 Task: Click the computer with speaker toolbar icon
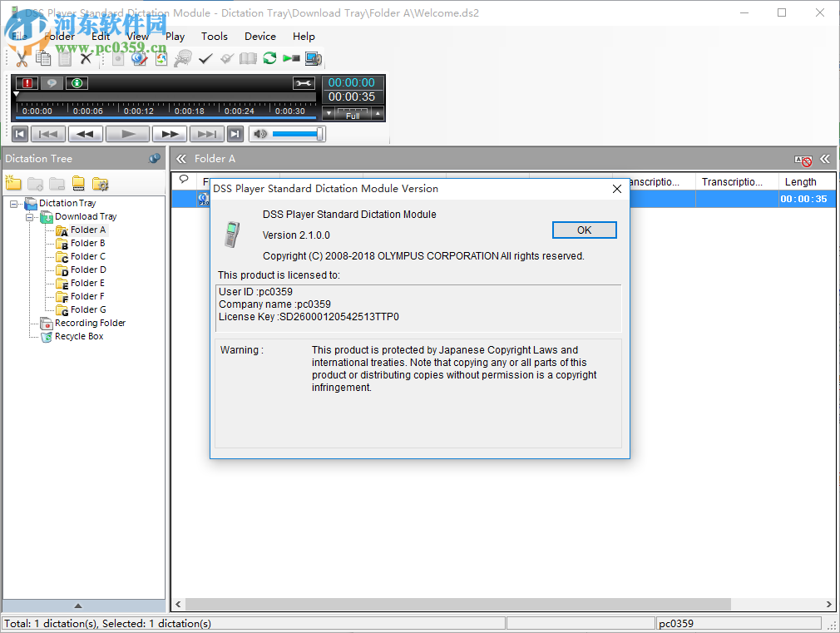314,58
